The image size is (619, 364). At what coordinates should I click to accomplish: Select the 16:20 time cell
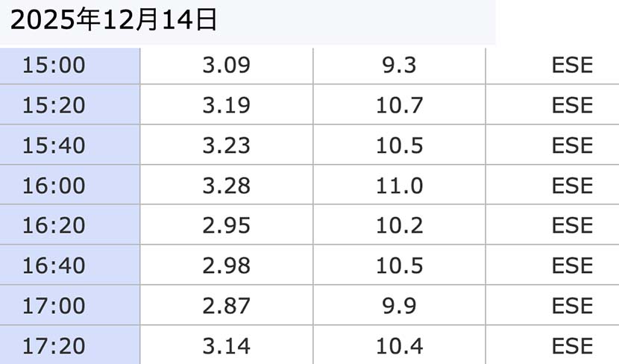[54, 225]
